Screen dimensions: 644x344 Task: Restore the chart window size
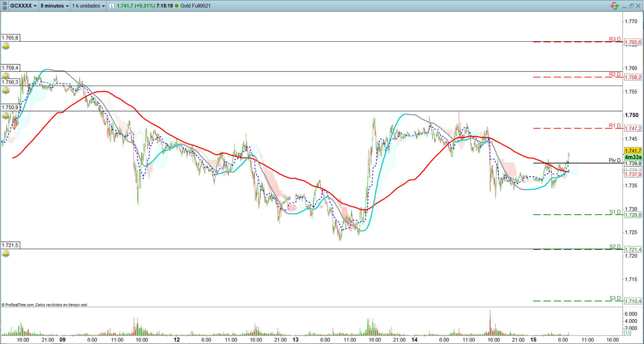(631, 6)
